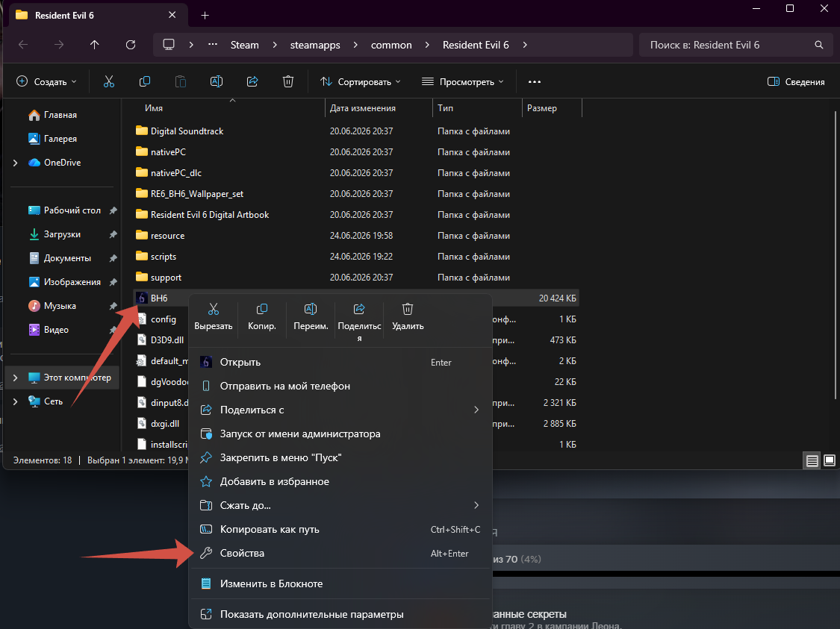Open a new tab with plus button
The height and width of the screenshot is (629, 840).
tap(205, 16)
